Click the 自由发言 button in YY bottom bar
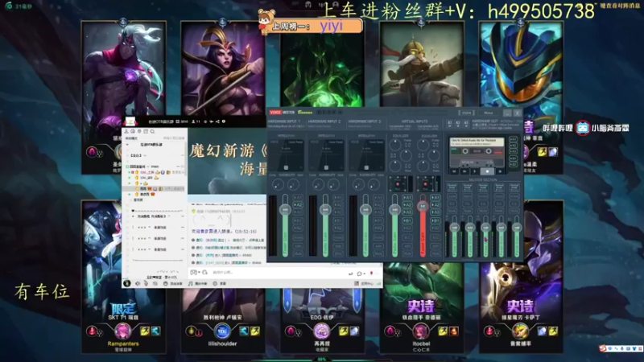The height and width of the screenshot is (362, 644). (173, 284)
